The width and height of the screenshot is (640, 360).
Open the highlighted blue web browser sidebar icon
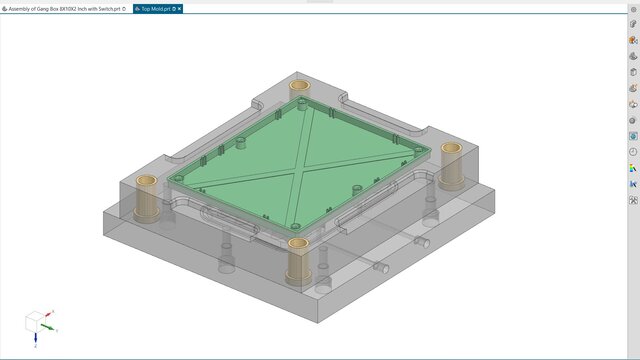click(x=633, y=136)
